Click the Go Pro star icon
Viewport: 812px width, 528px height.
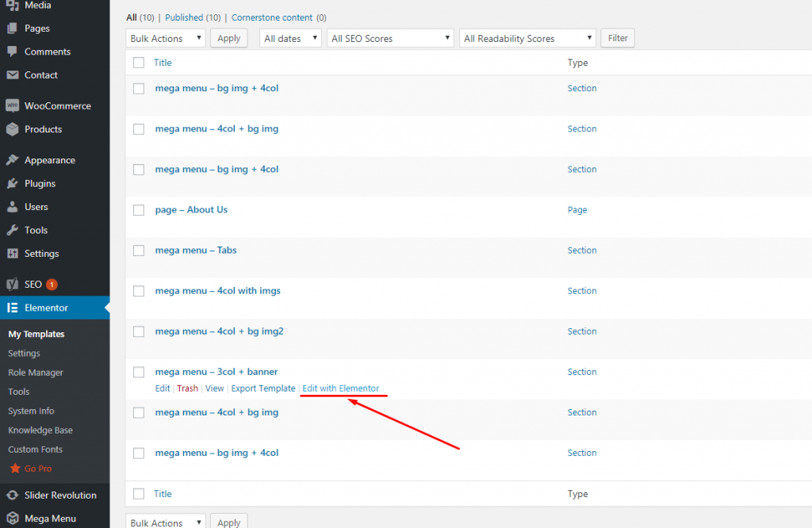click(15, 469)
